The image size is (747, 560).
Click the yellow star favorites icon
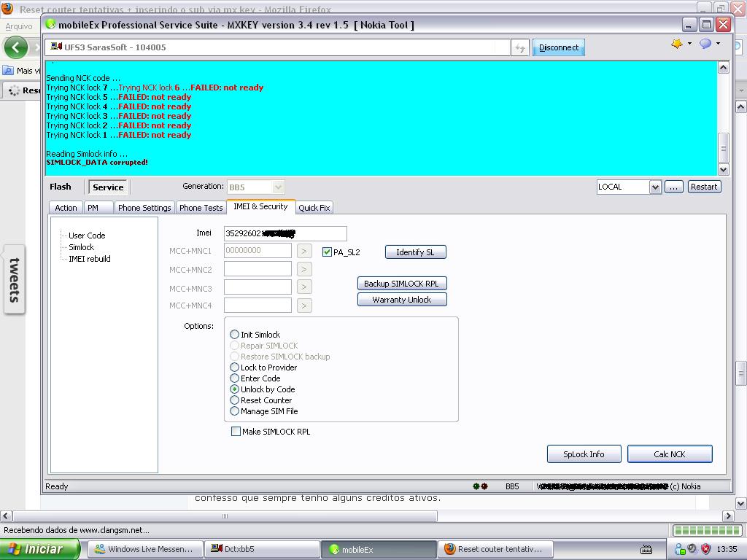pyautogui.click(x=676, y=44)
